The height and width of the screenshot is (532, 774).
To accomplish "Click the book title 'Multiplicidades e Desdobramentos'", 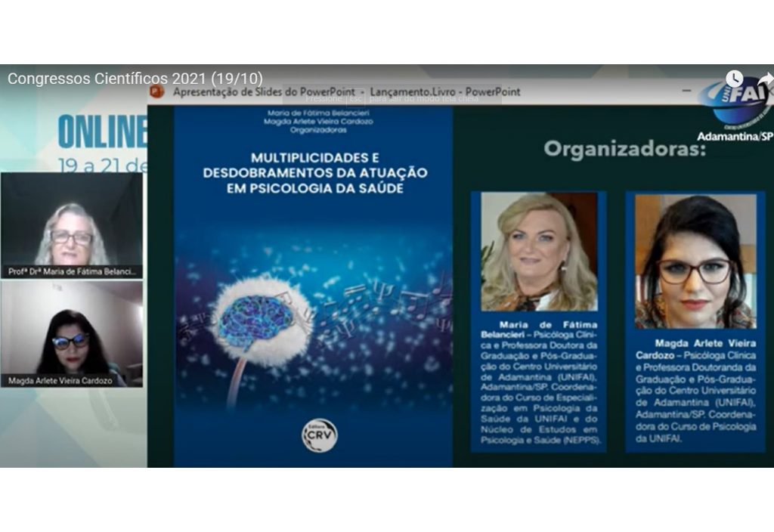I will (x=314, y=173).
